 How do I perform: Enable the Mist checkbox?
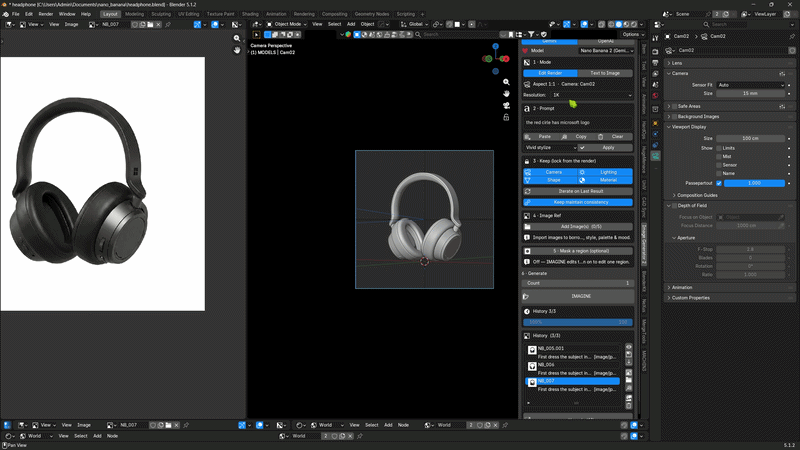[719, 157]
